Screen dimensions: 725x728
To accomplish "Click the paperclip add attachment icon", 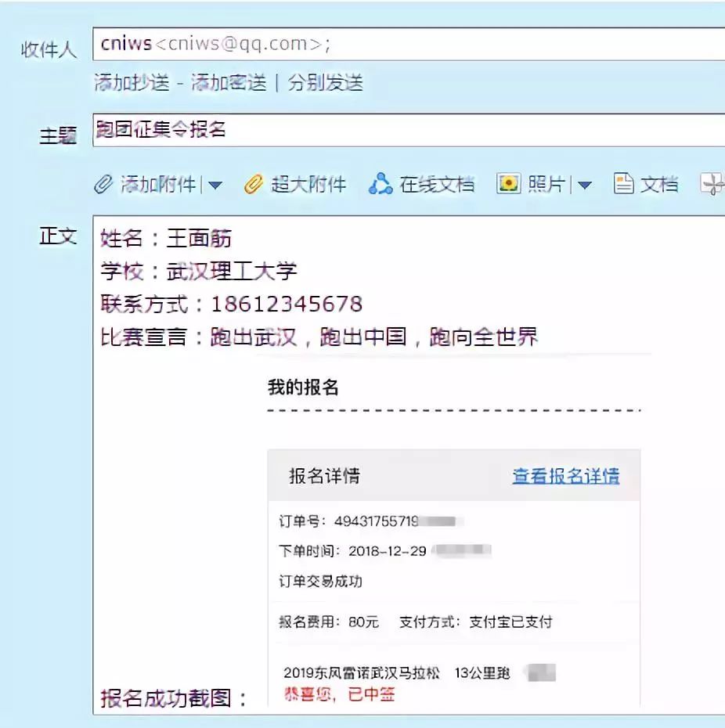I will click(x=103, y=184).
